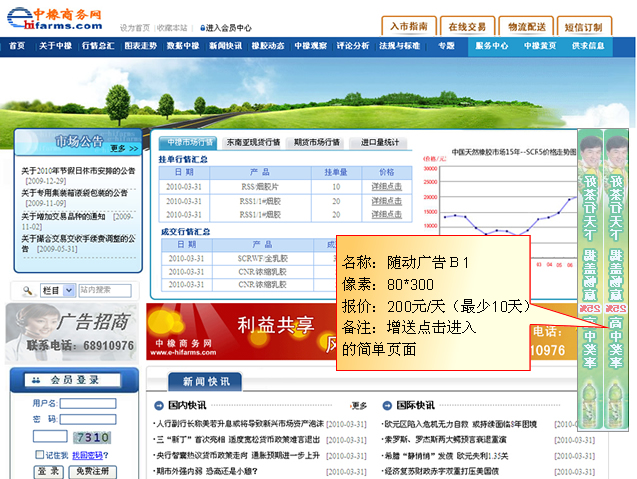Viewport: 637px width, 479px height.
Task: Select the 新闻快讯 section tab
Action: (x=206, y=382)
